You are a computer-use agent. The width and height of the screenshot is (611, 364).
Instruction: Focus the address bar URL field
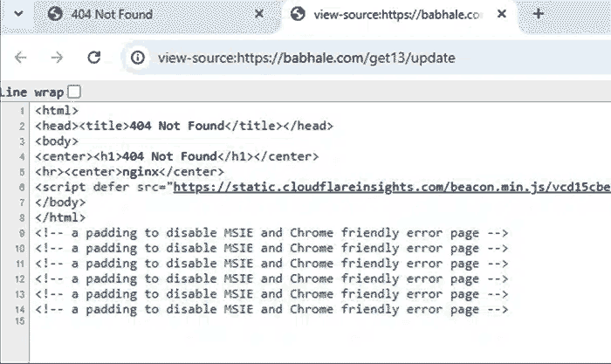click(x=349, y=58)
